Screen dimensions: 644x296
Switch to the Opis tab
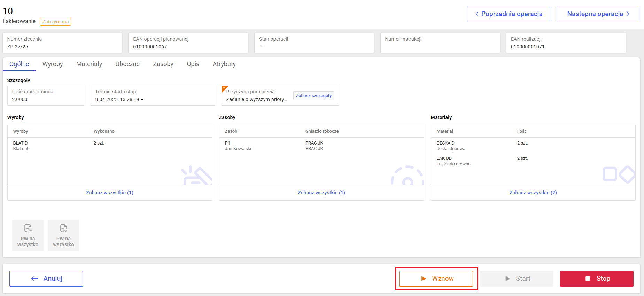coord(193,64)
